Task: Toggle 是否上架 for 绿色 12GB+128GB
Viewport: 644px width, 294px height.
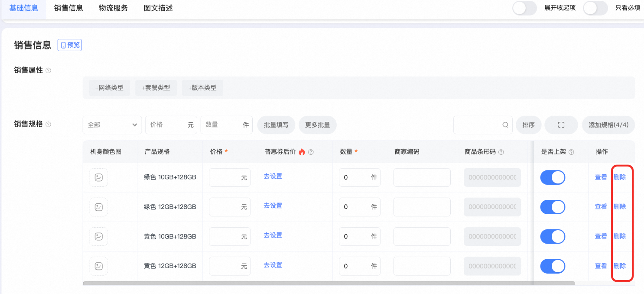Action: coord(553,207)
